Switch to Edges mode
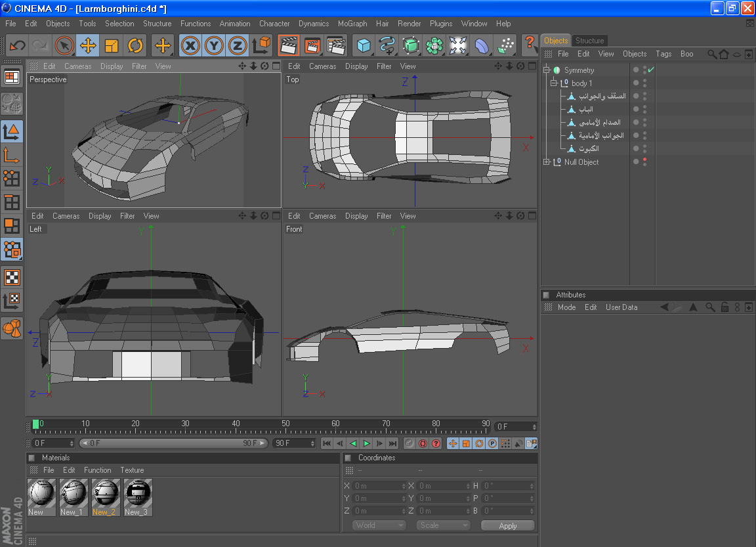The image size is (756, 547). click(12, 202)
